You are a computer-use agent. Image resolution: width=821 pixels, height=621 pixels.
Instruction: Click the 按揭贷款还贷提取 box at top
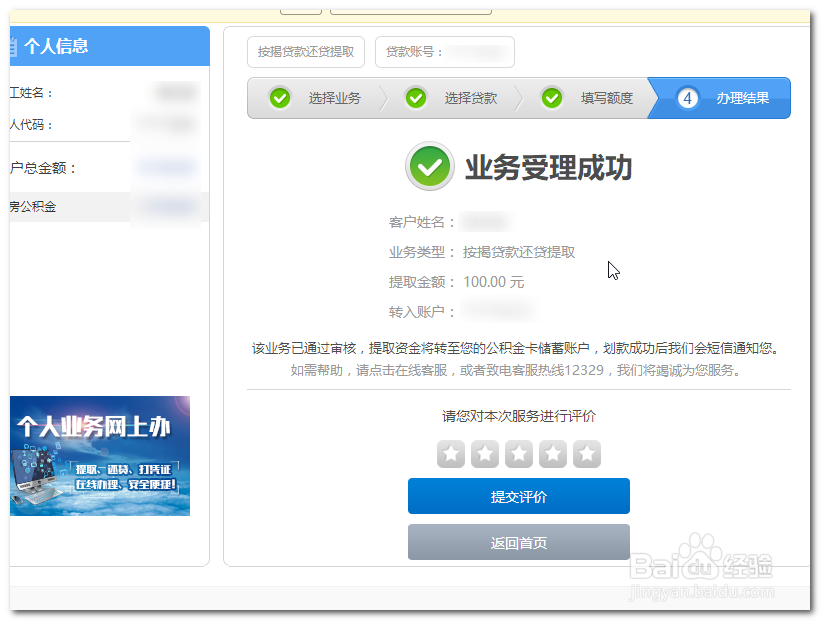(306, 52)
